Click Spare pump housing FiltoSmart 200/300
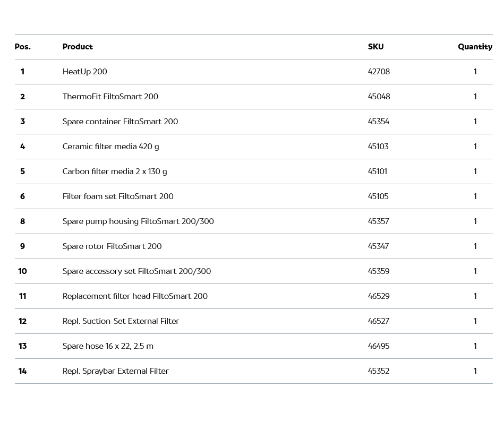The width and height of the screenshot is (504, 421). (x=138, y=221)
